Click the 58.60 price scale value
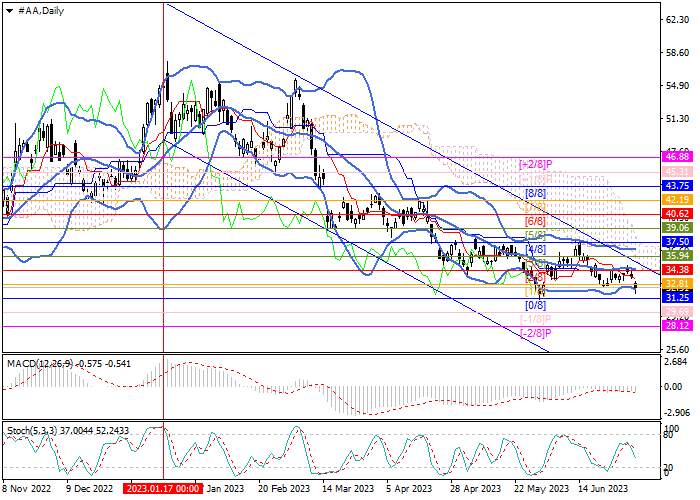 pos(677,53)
